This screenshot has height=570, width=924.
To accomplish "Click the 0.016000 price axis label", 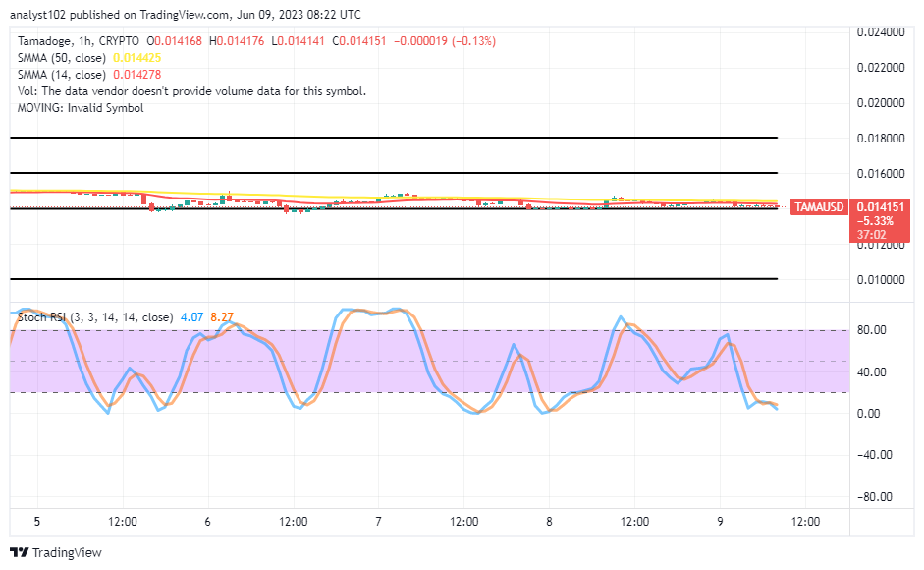I will 881,174.
